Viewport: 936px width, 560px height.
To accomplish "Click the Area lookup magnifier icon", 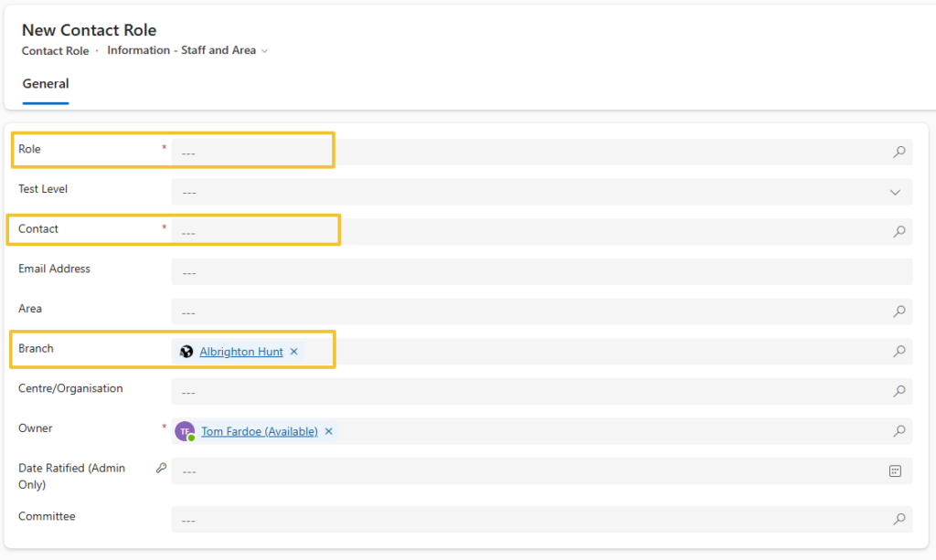I will coord(899,312).
